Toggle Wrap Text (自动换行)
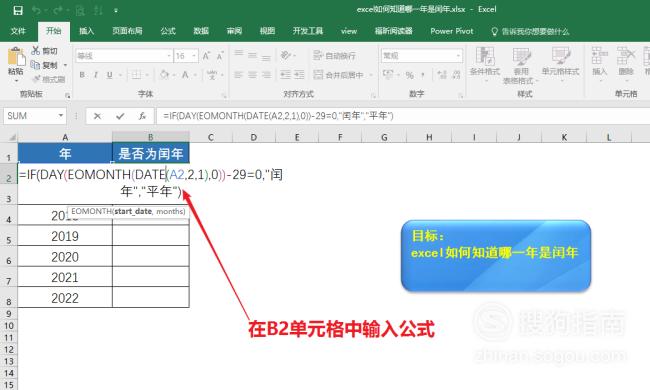The image size is (650, 390). pos(334,56)
